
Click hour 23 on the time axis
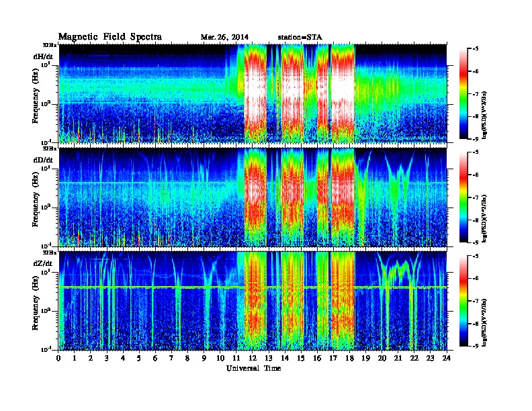click(x=430, y=359)
